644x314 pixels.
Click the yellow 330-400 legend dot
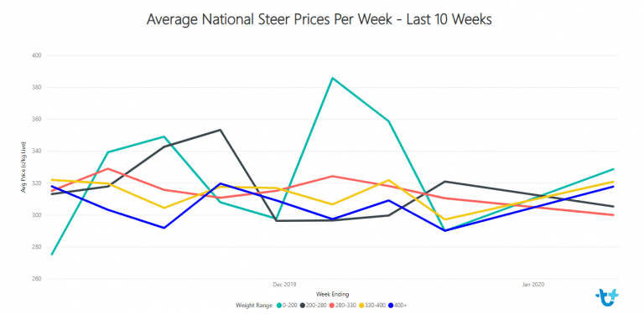[x=361, y=306]
